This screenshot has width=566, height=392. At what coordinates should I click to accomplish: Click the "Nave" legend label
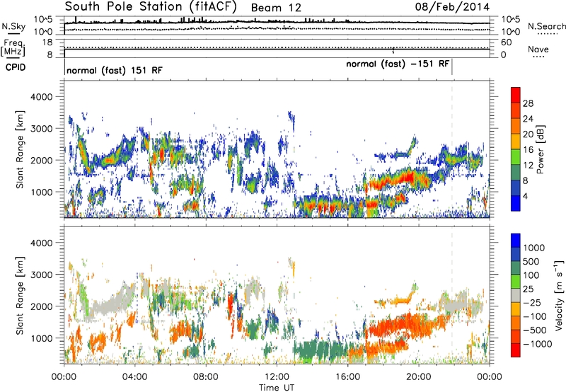tap(538, 49)
